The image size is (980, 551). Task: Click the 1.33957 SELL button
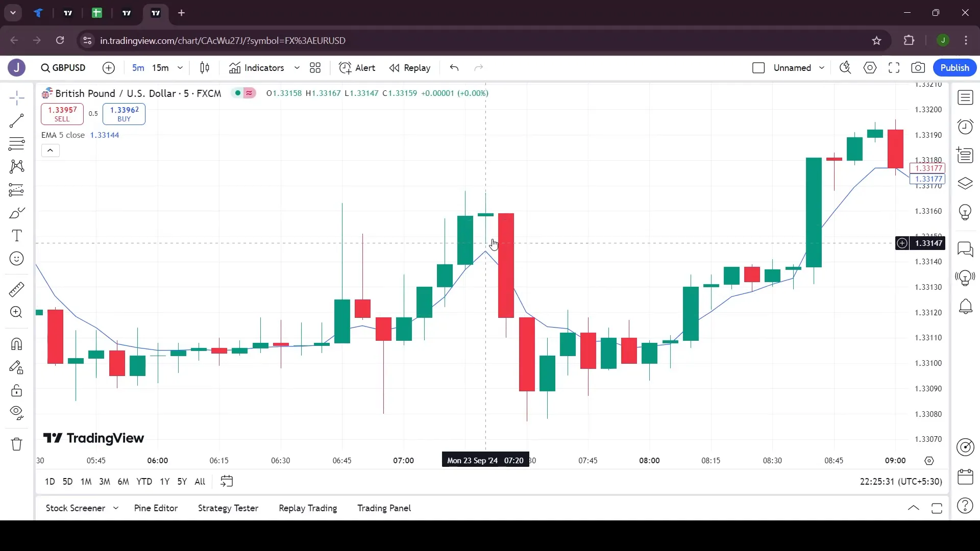coord(62,114)
